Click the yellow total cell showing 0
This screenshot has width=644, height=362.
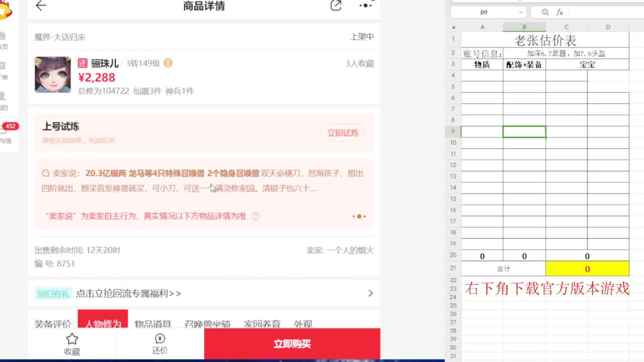pos(587,269)
